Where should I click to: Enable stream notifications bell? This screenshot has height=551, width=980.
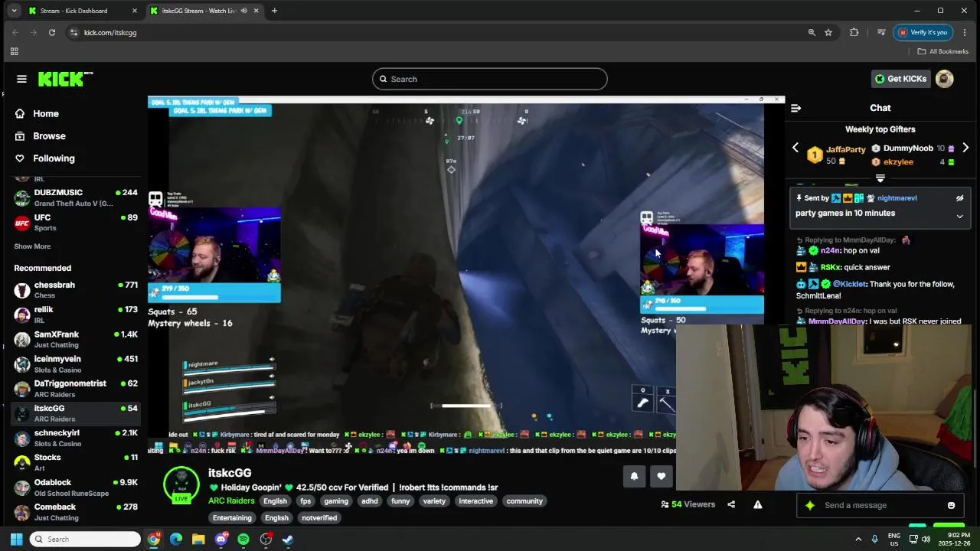634,476
